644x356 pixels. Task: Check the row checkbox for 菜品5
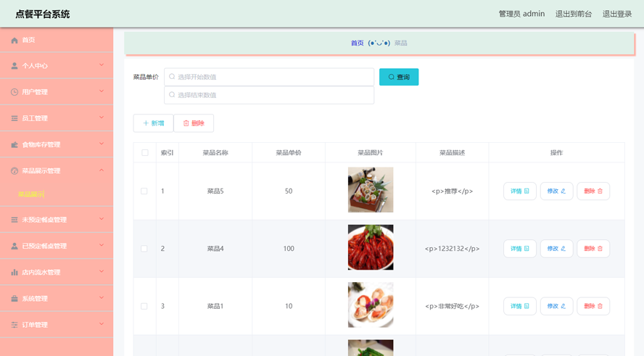click(x=144, y=191)
